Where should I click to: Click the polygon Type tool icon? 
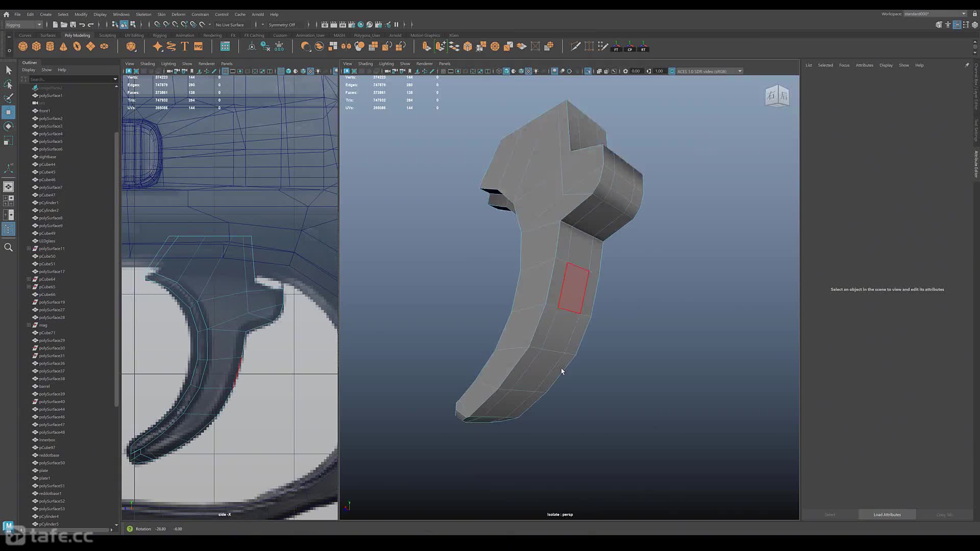point(185,46)
